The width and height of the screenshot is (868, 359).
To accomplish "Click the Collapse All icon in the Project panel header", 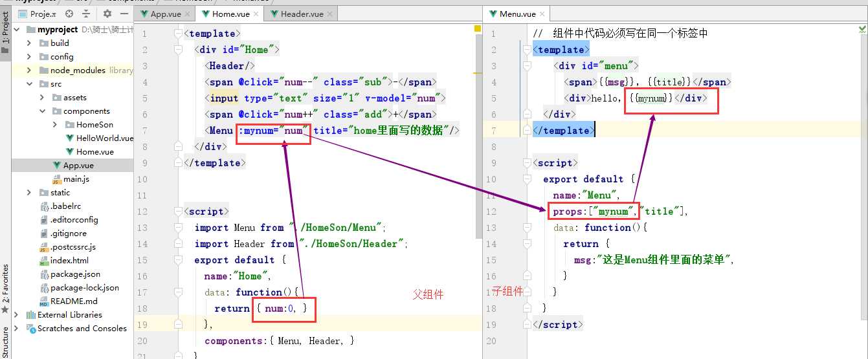I will (x=85, y=13).
